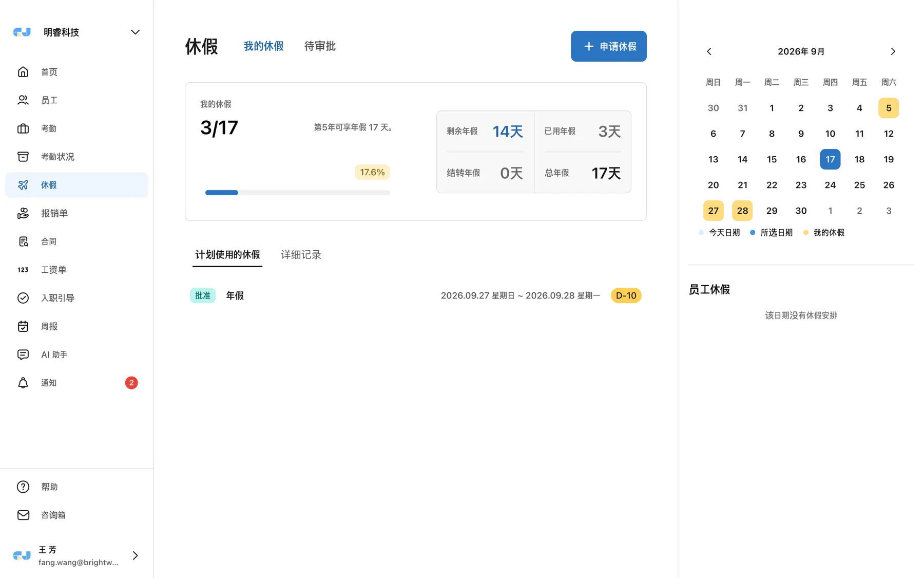This screenshot has width=924, height=578.
Task: Select September 17 on the calendar
Action: pos(830,159)
